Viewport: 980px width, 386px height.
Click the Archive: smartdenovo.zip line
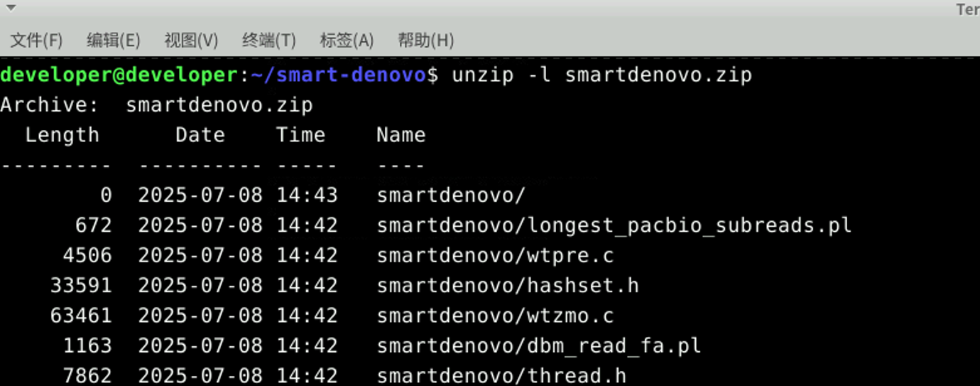click(156, 105)
